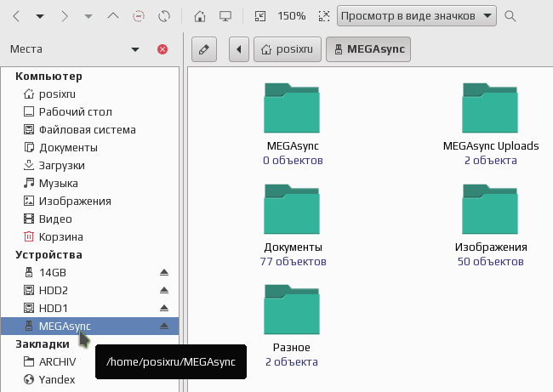Reset zoom at 150% label
Screen dimensions: 553x392
point(291,16)
